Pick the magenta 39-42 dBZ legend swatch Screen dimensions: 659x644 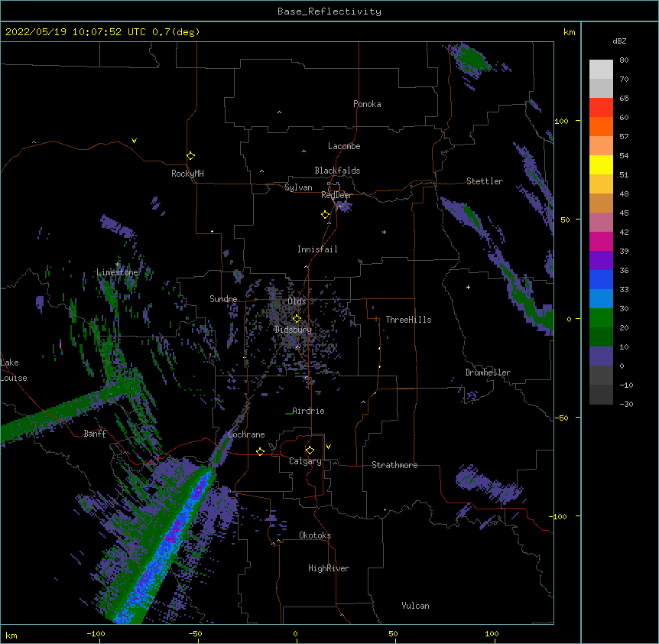[601, 241]
